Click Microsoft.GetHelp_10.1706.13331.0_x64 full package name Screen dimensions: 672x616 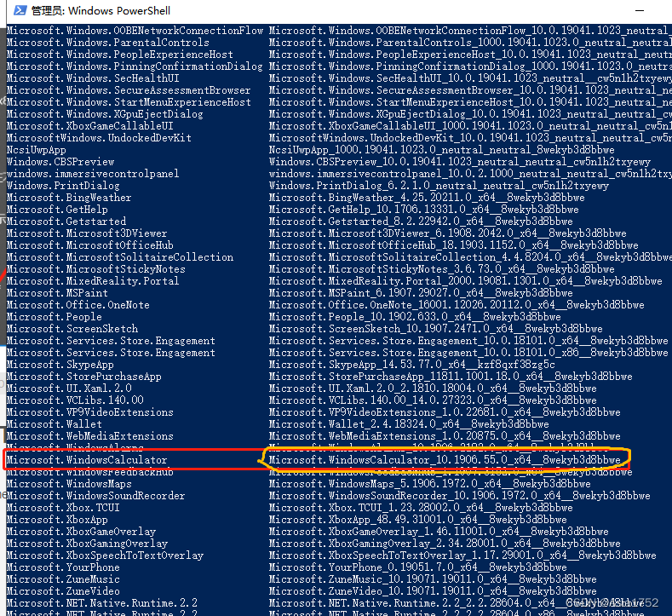coord(423,210)
